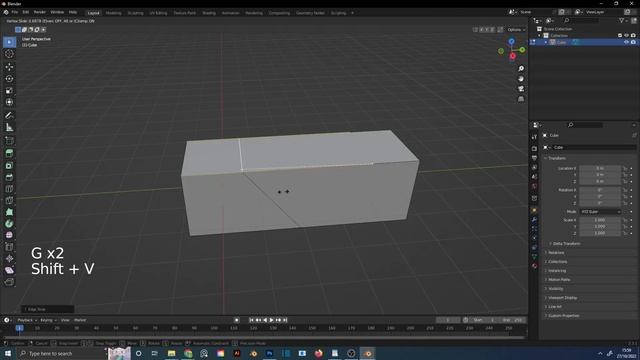Open the File menu
640x360 pixels.
[x=15, y=13]
